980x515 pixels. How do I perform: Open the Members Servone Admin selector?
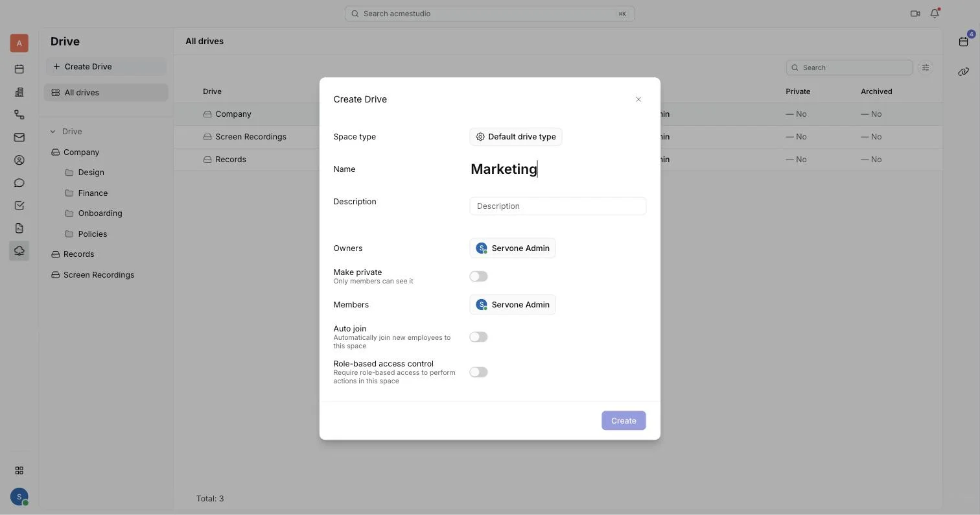pyautogui.click(x=513, y=304)
